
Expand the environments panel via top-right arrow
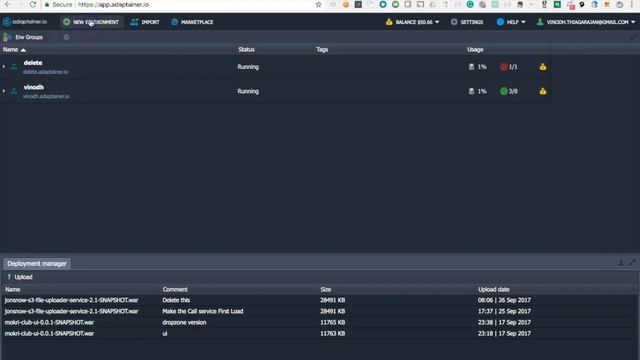pyautogui.click(x=633, y=37)
